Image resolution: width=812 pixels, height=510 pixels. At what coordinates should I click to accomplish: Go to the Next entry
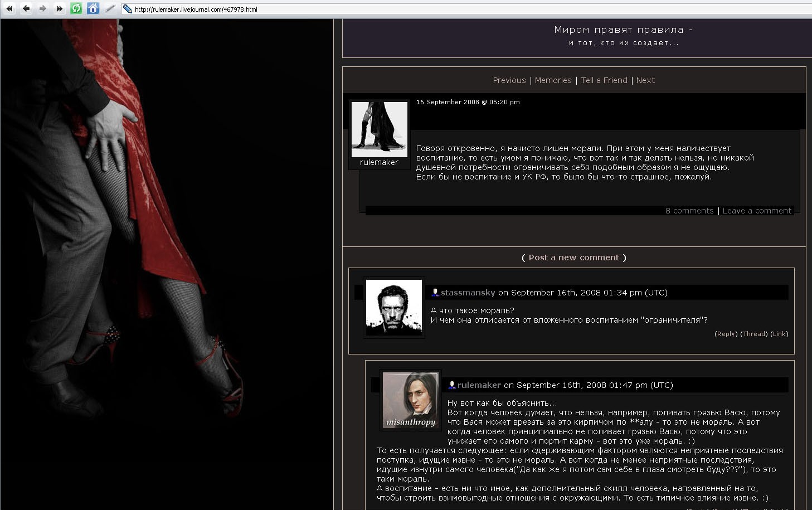[645, 80]
